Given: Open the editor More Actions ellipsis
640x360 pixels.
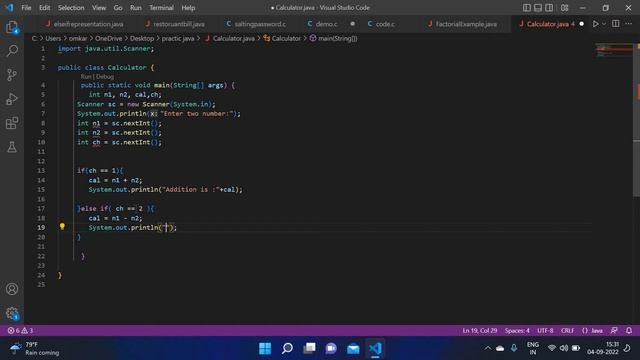Looking at the screenshot, I should pos(629,24).
